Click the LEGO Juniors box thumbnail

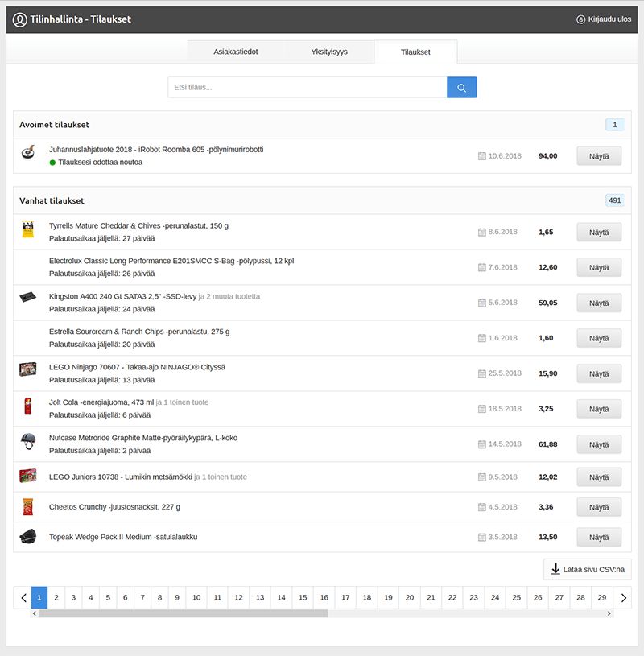click(x=28, y=476)
